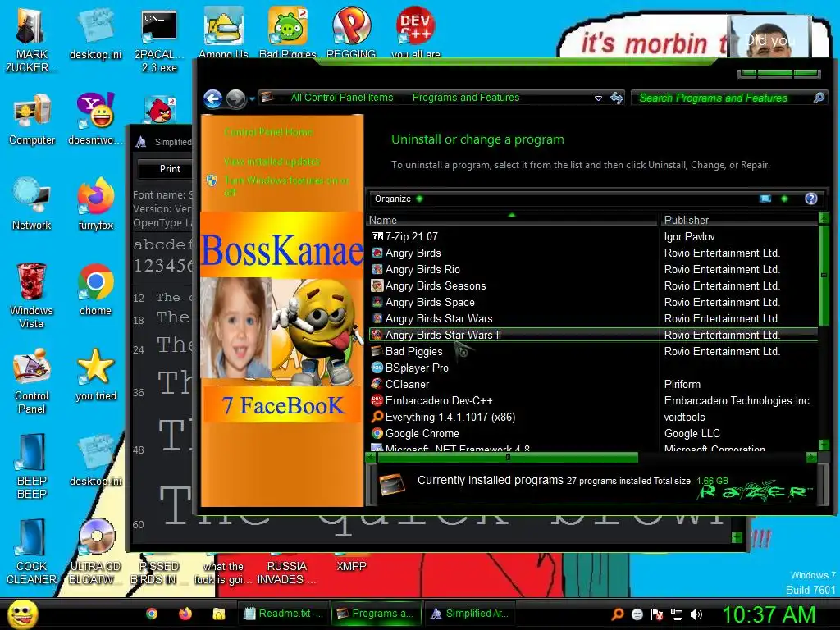Click inside the Search Programs and Features field
The height and width of the screenshot is (630, 840).
720,98
